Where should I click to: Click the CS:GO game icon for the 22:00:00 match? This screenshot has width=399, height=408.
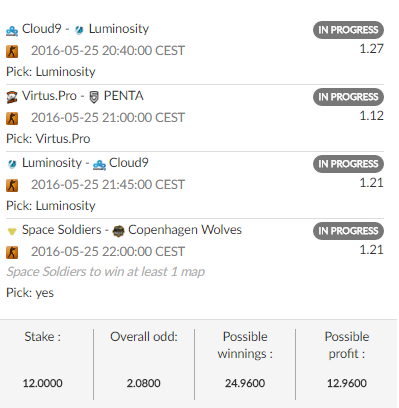click(x=12, y=252)
